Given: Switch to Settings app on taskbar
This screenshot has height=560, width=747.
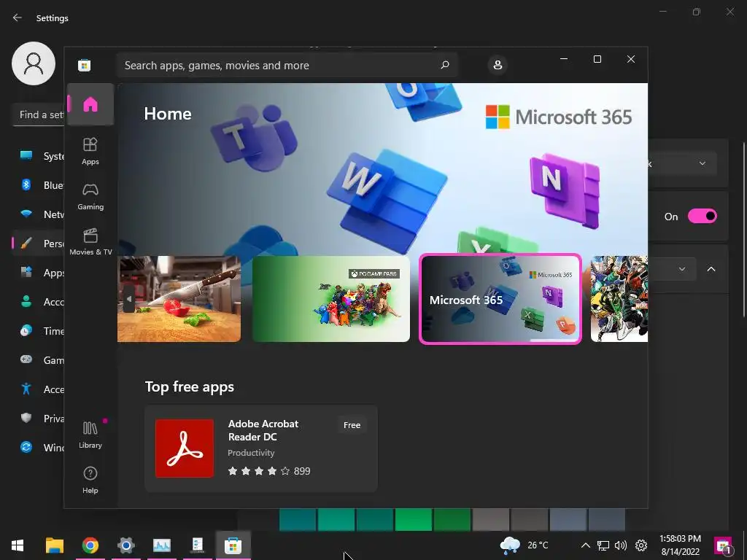Looking at the screenshot, I should (125, 545).
